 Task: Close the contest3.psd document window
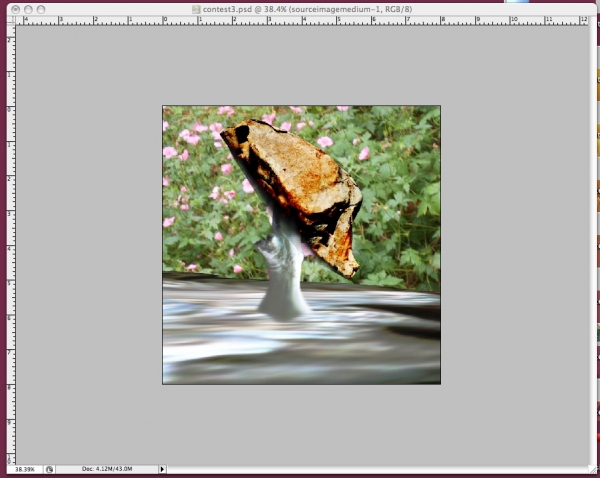16,9
